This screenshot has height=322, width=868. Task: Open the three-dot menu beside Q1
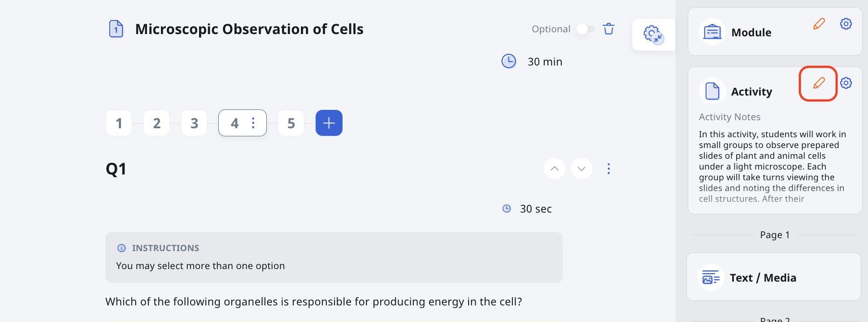[608, 169]
